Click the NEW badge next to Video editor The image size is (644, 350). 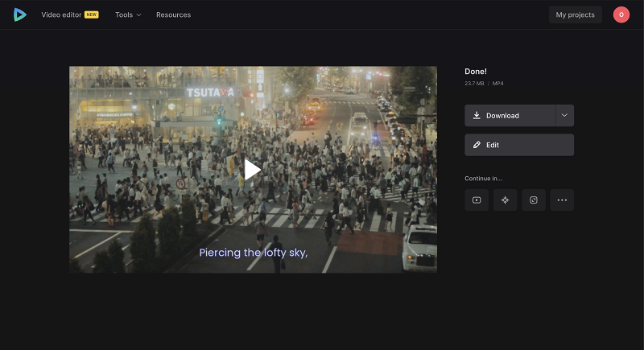(x=91, y=14)
